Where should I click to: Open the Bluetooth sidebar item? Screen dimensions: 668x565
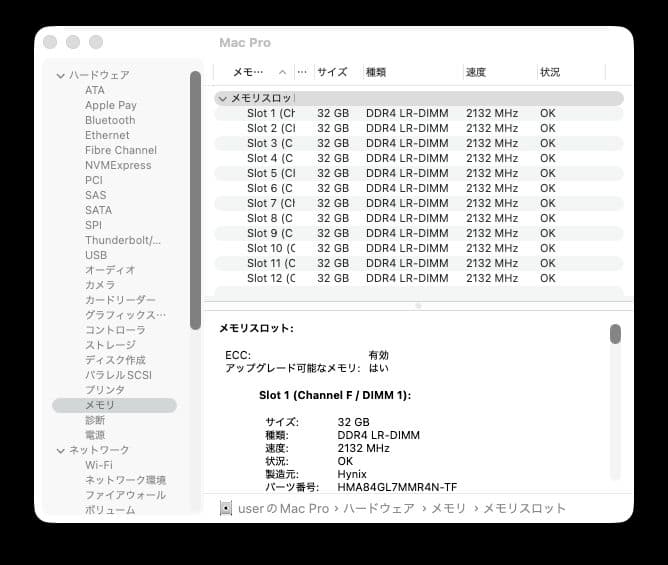pos(110,120)
